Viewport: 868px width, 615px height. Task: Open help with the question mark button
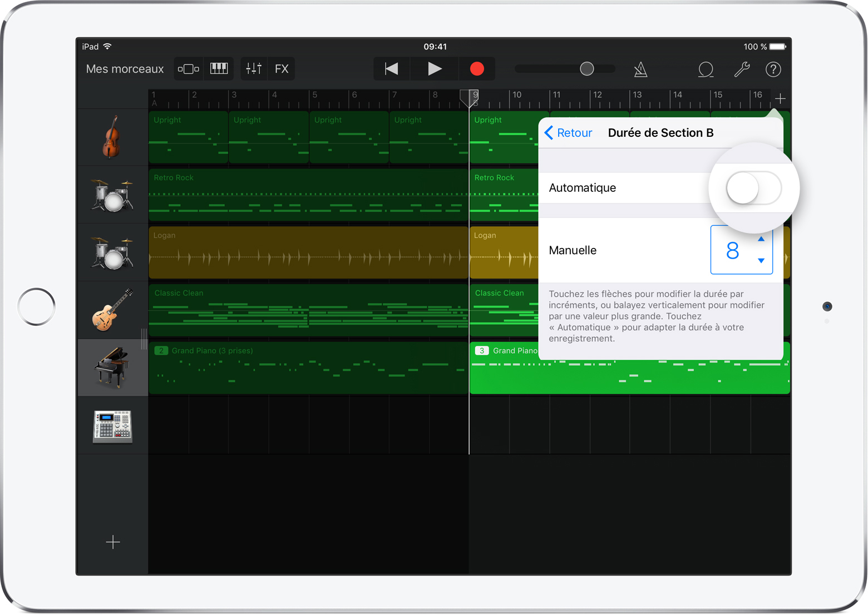tap(773, 69)
